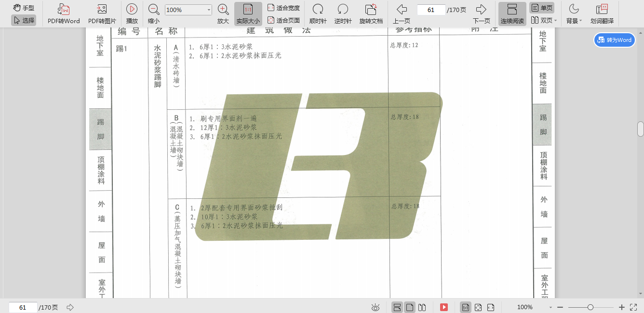Click red play icon in status bar

(x=444, y=307)
